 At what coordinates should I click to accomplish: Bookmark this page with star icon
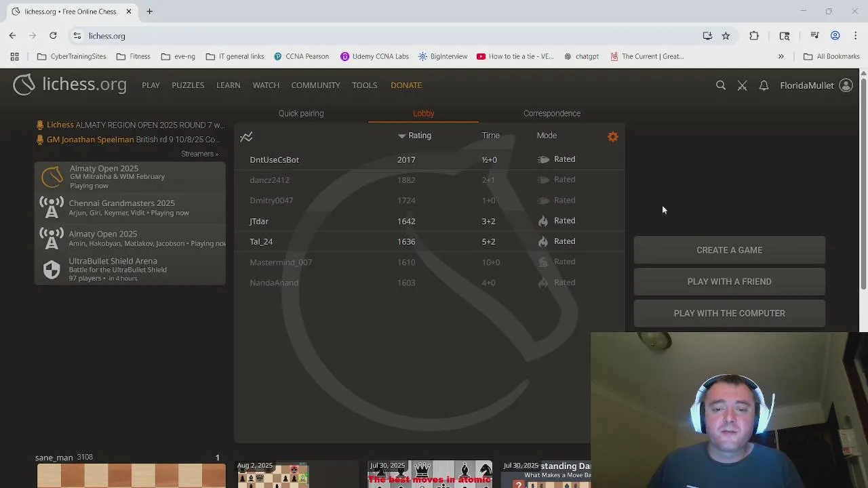[x=726, y=36]
